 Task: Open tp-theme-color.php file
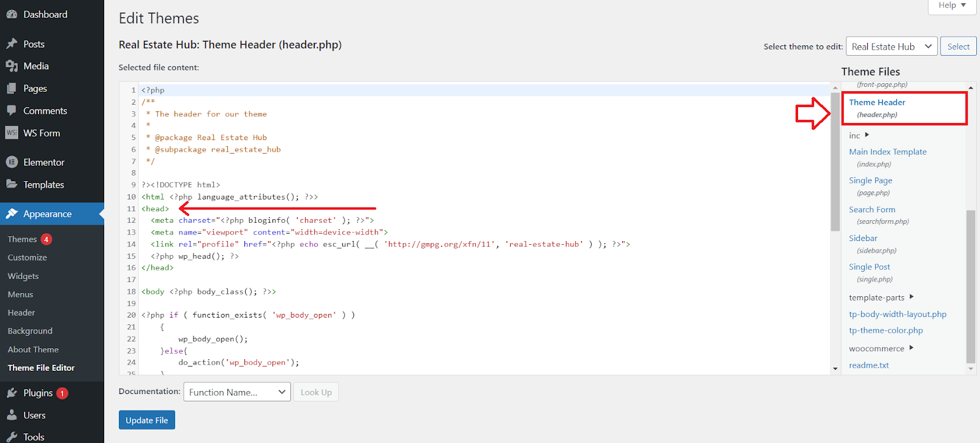point(886,330)
